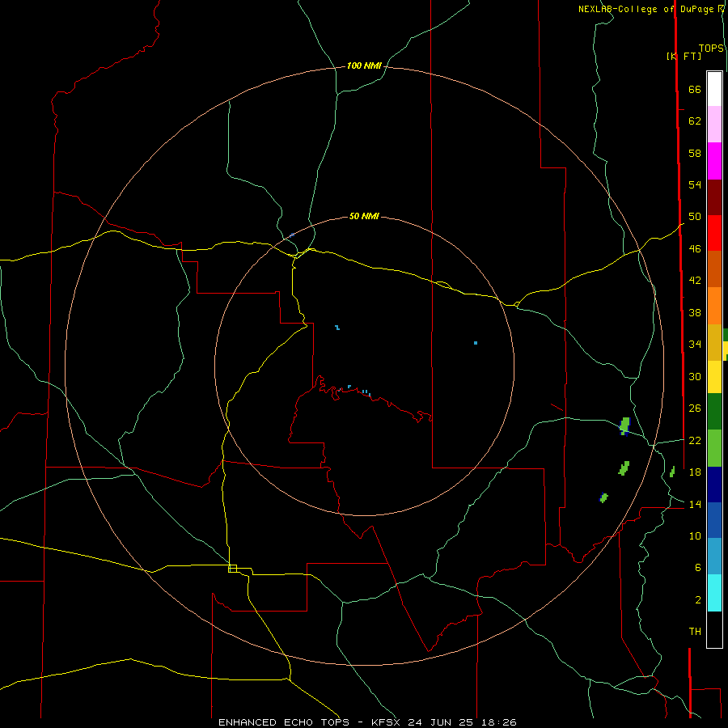Click the small blue echo on northwest 50 NMI ring
Screen dimensions: 728x728
291,235
